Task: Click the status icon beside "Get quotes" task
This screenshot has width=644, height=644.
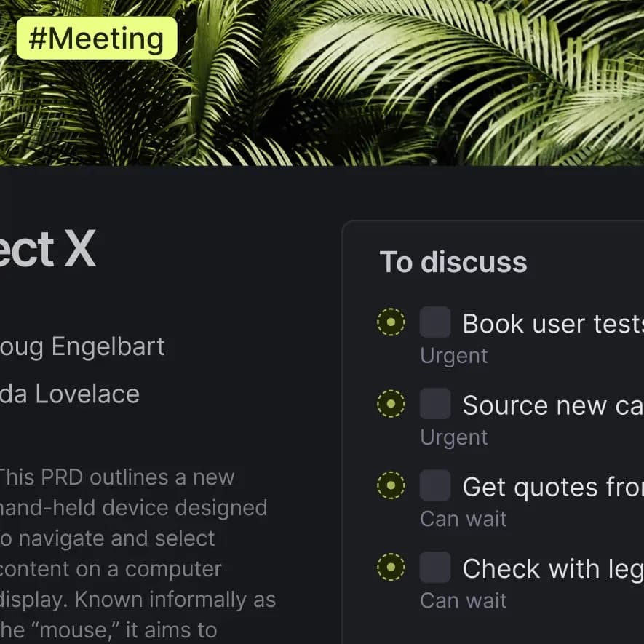Action: [390, 485]
